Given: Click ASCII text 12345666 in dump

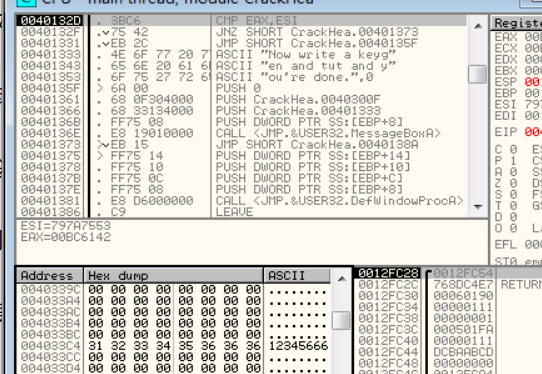Looking at the screenshot, I should tap(298, 346).
